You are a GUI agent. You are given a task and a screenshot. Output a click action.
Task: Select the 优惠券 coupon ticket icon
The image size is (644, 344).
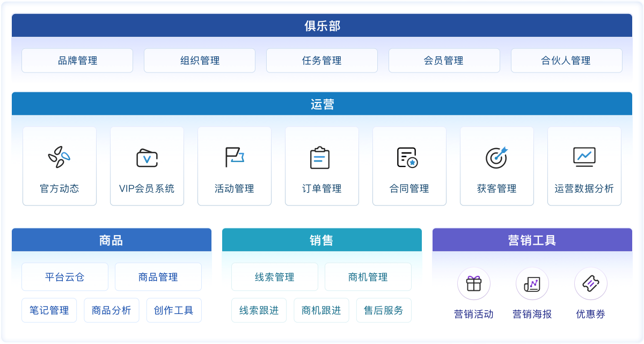[x=591, y=283]
